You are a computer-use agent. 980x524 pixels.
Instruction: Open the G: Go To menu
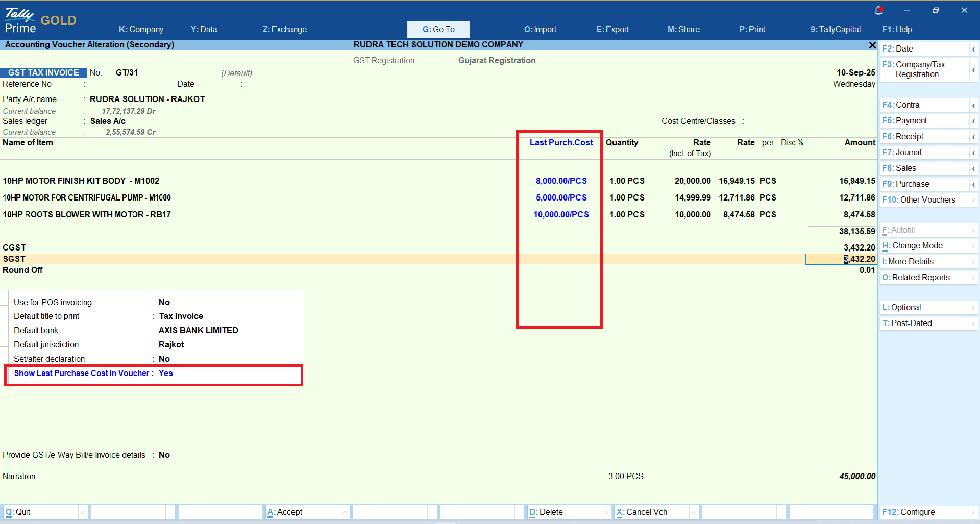pos(438,30)
